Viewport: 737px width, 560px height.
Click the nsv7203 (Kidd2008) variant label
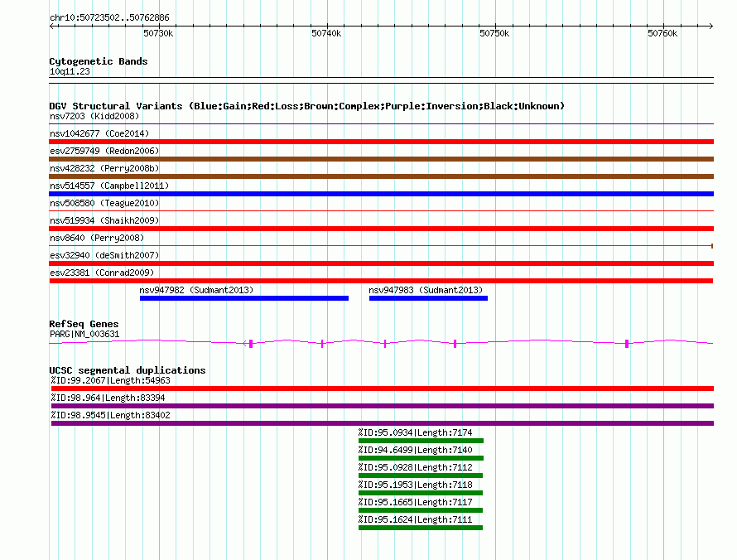pyautogui.click(x=94, y=116)
